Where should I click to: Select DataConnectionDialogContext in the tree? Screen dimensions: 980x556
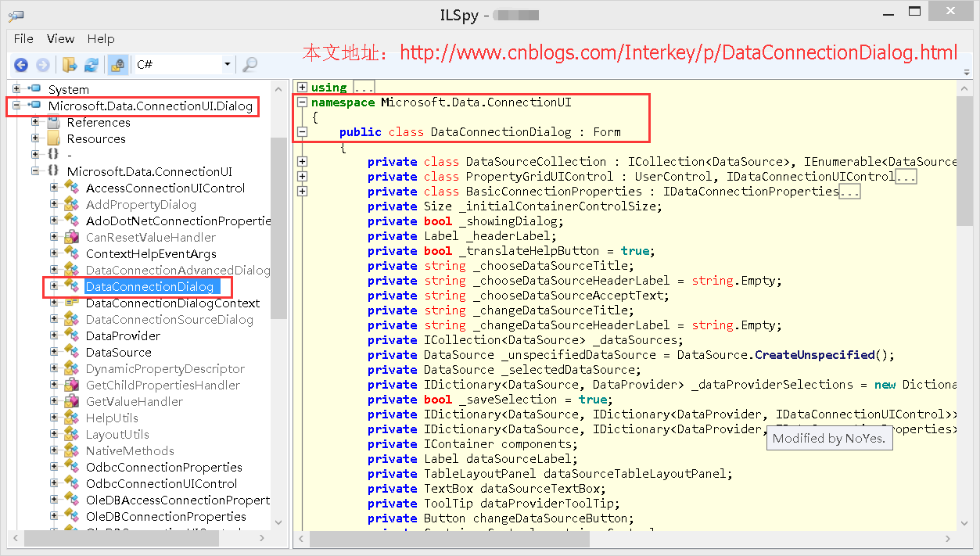[173, 303]
